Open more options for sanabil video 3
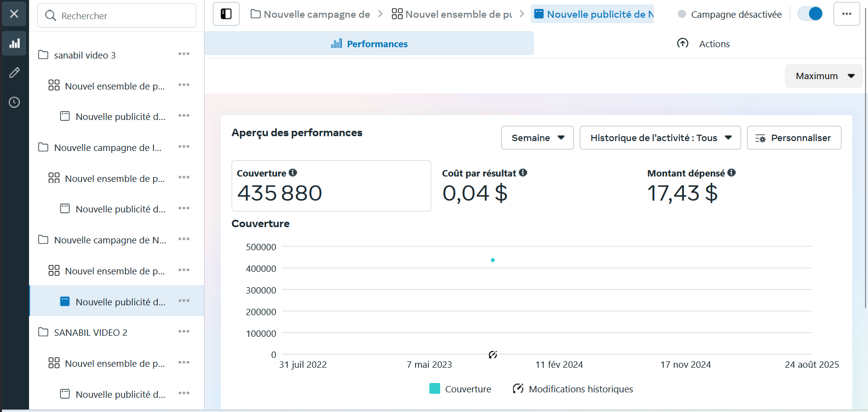This screenshot has height=412, width=868. [184, 54]
